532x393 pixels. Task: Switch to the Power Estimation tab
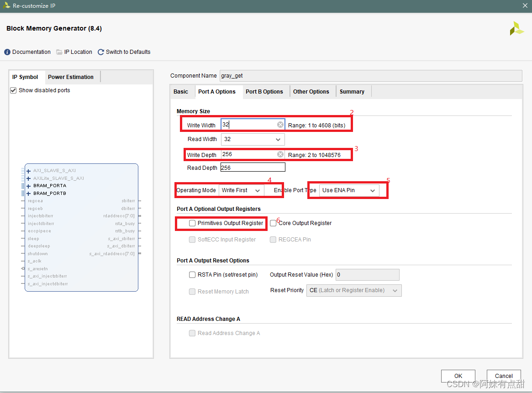tap(71, 77)
